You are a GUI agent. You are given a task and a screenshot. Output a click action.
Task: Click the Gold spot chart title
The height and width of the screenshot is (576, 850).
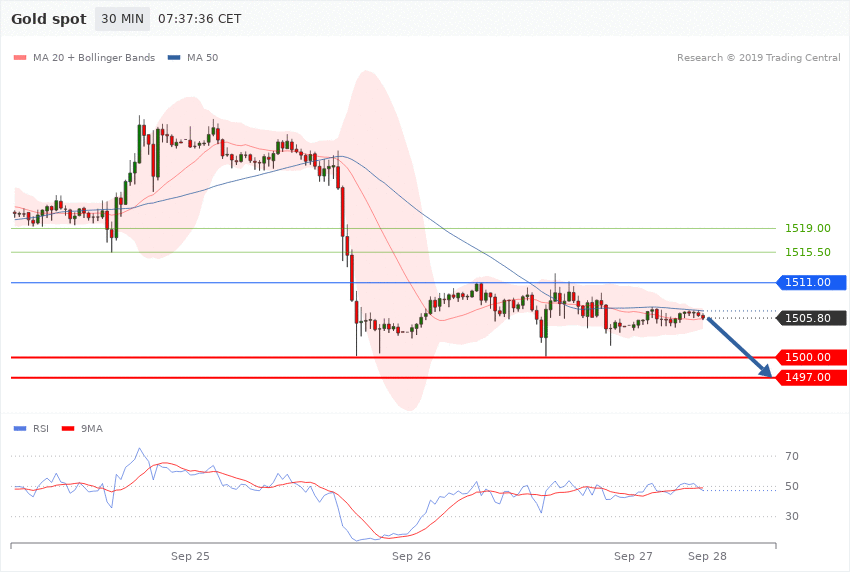pos(49,19)
